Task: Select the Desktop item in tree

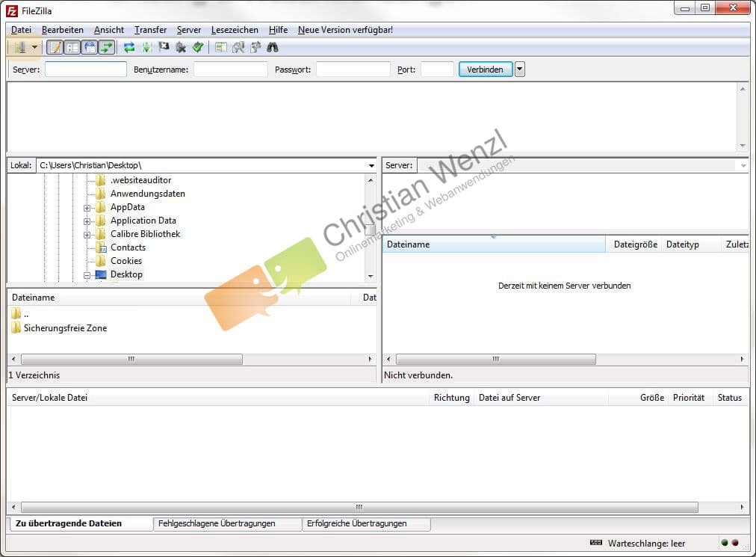Action: tap(126, 274)
